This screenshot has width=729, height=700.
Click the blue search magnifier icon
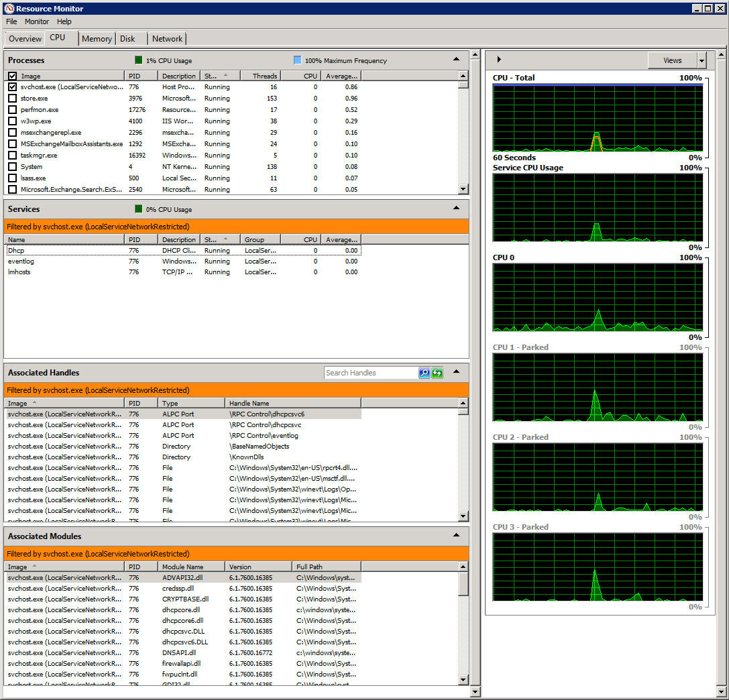(x=425, y=373)
